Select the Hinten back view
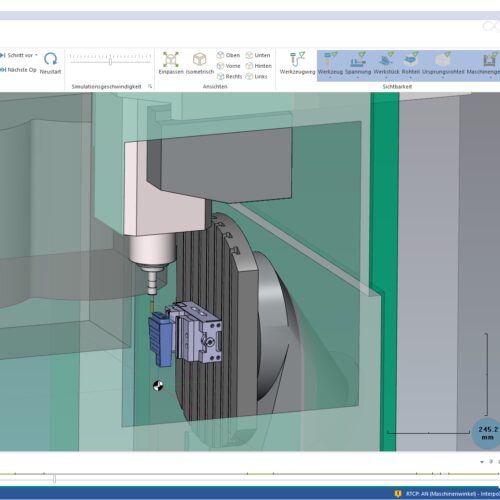 click(x=259, y=66)
